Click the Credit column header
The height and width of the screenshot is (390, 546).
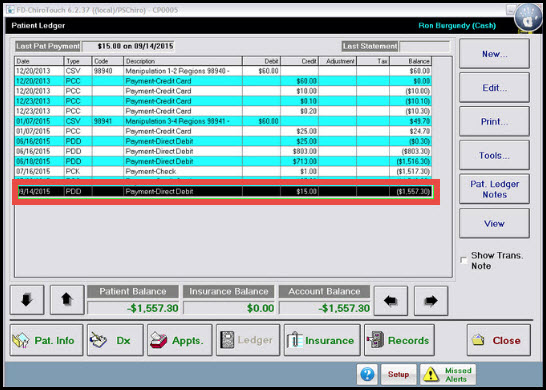[x=299, y=61]
